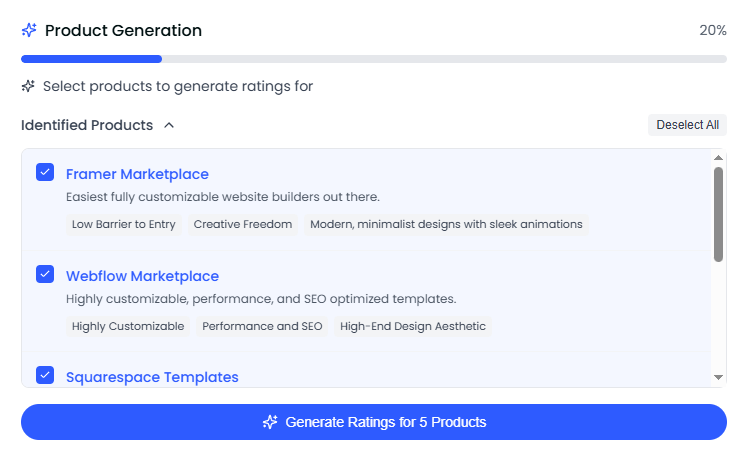Click the sparkle icon before Select products text

(29, 86)
